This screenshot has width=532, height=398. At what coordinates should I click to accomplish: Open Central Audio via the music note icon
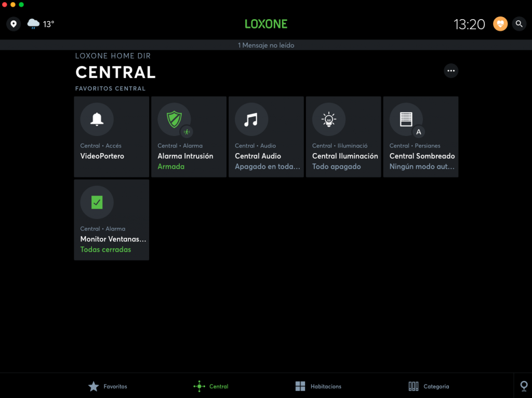tap(251, 119)
